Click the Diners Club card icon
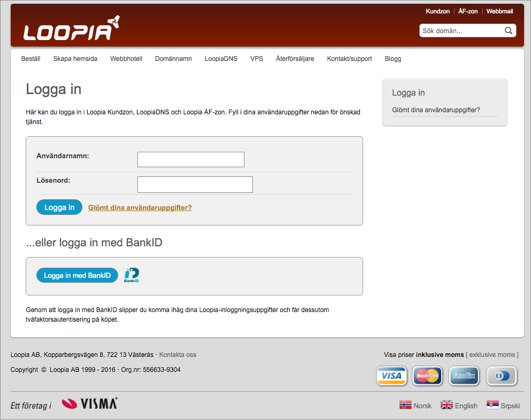This screenshot has height=420, width=531. (502, 376)
